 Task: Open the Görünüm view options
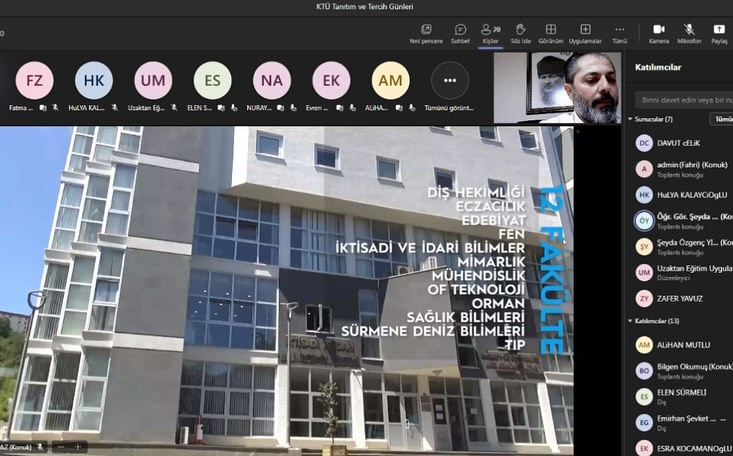[550, 33]
